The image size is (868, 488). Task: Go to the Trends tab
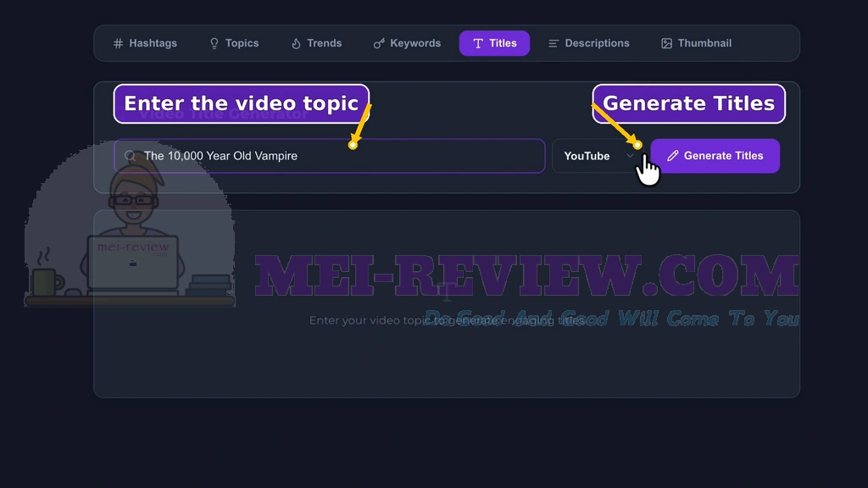(x=317, y=43)
